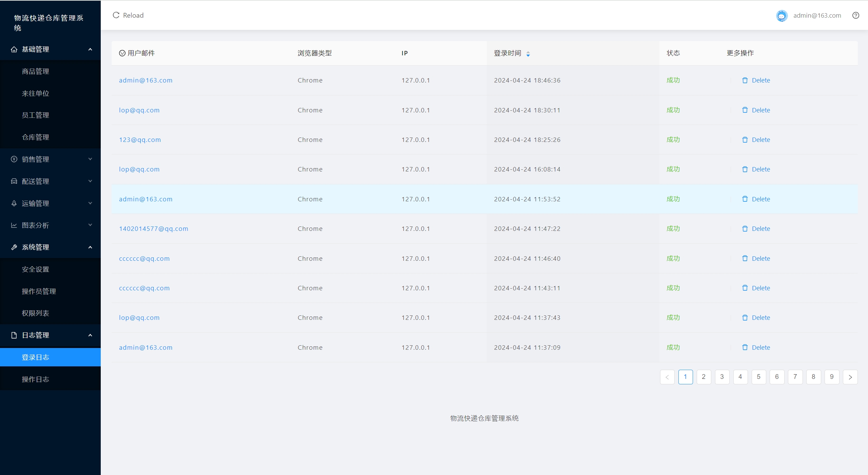Click the Reload refresh icon
868x475 pixels.
click(116, 15)
